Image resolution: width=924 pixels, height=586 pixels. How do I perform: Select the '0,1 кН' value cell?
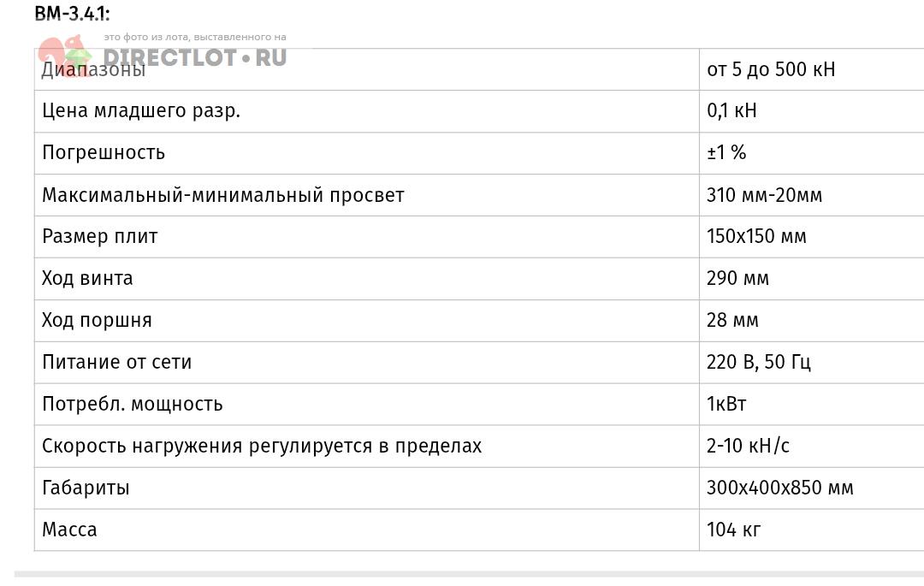coord(731,111)
